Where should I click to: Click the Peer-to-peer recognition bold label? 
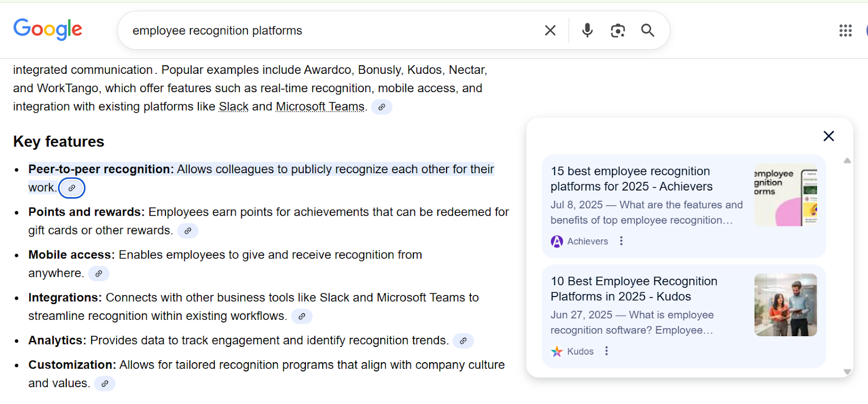[101, 169]
